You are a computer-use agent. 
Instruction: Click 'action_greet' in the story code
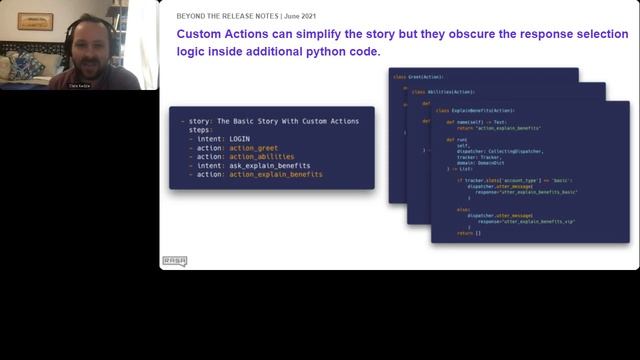coord(253,148)
